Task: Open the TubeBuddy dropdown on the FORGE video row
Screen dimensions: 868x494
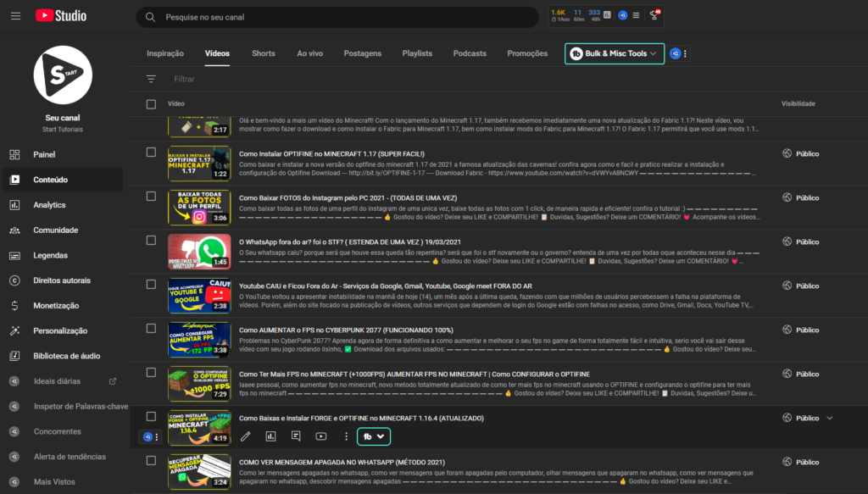Action: point(374,436)
